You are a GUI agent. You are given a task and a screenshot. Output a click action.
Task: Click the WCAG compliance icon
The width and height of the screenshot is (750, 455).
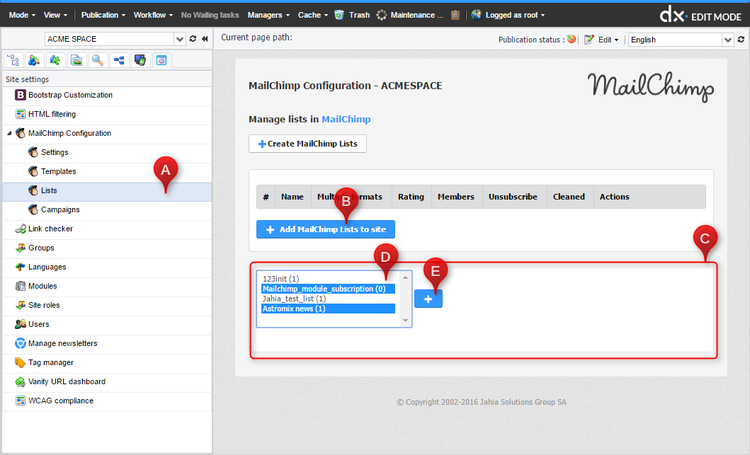coord(20,401)
